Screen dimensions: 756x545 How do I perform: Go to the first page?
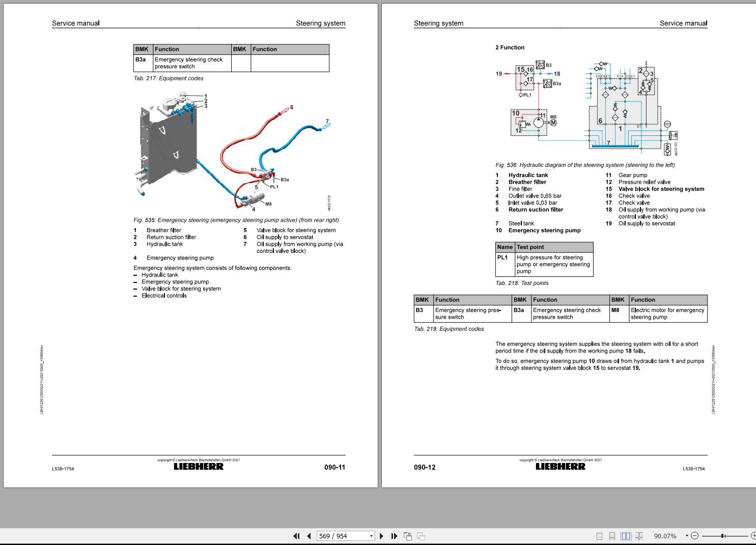pyautogui.click(x=297, y=536)
